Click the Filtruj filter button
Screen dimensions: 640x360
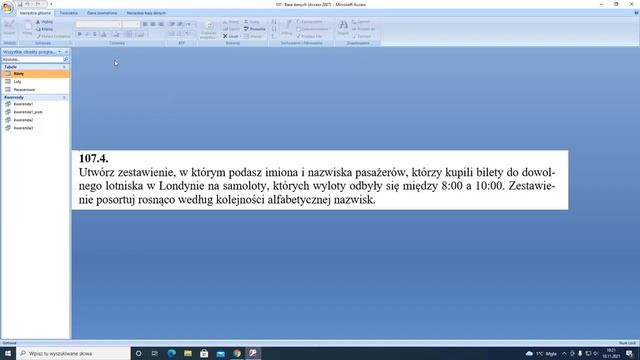(x=287, y=28)
